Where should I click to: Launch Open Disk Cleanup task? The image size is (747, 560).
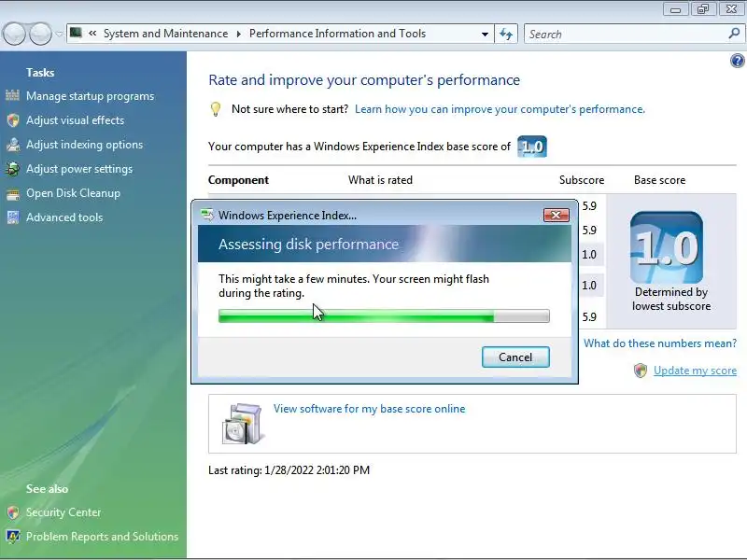[x=74, y=193]
